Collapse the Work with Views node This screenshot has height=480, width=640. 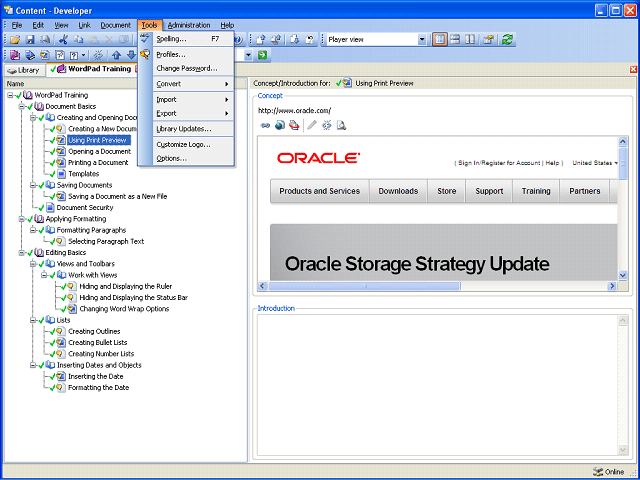coord(44,275)
